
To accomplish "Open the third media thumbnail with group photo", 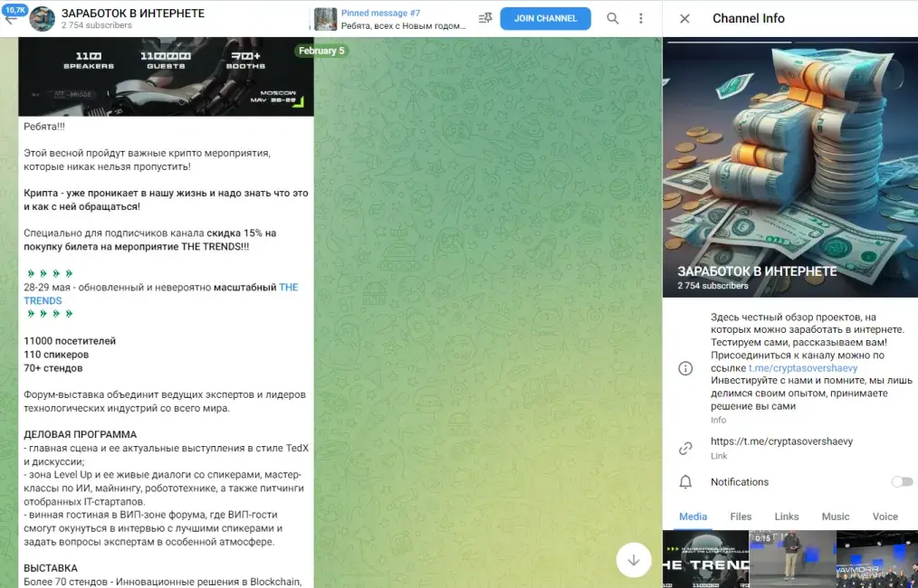I will [877, 559].
